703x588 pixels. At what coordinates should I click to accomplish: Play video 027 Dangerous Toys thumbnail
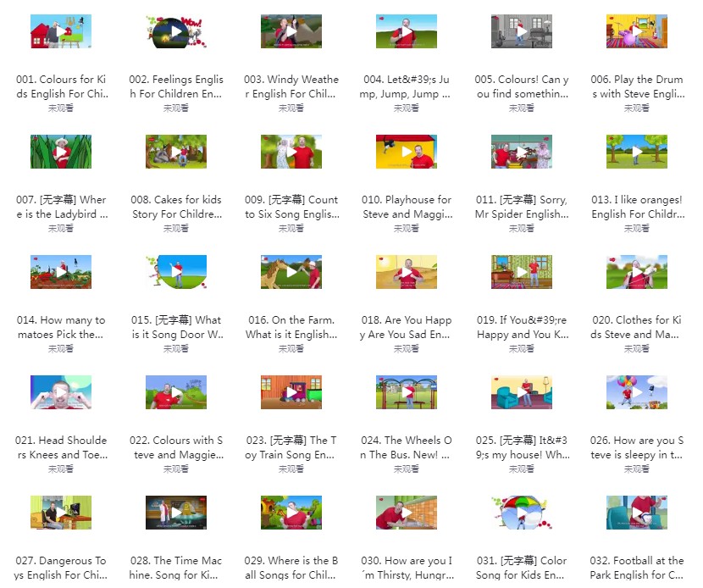(x=61, y=513)
